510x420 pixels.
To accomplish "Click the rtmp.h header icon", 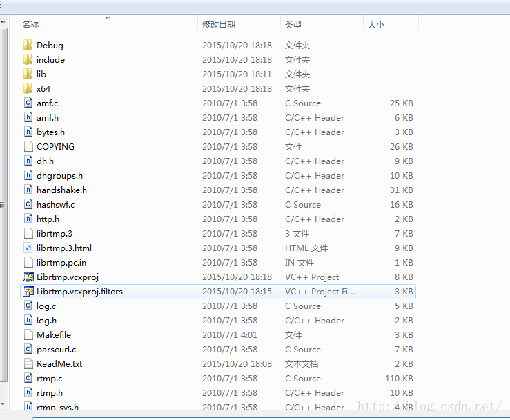I will tap(28, 392).
